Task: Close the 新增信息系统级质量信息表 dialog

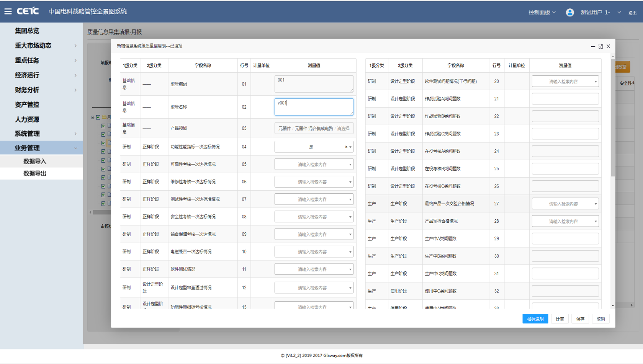Action: click(x=608, y=46)
